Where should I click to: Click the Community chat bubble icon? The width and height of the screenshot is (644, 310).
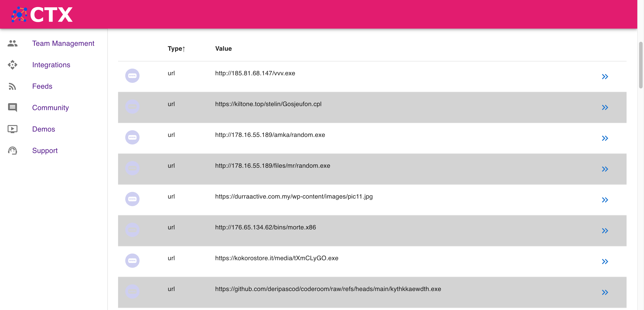point(13,107)
